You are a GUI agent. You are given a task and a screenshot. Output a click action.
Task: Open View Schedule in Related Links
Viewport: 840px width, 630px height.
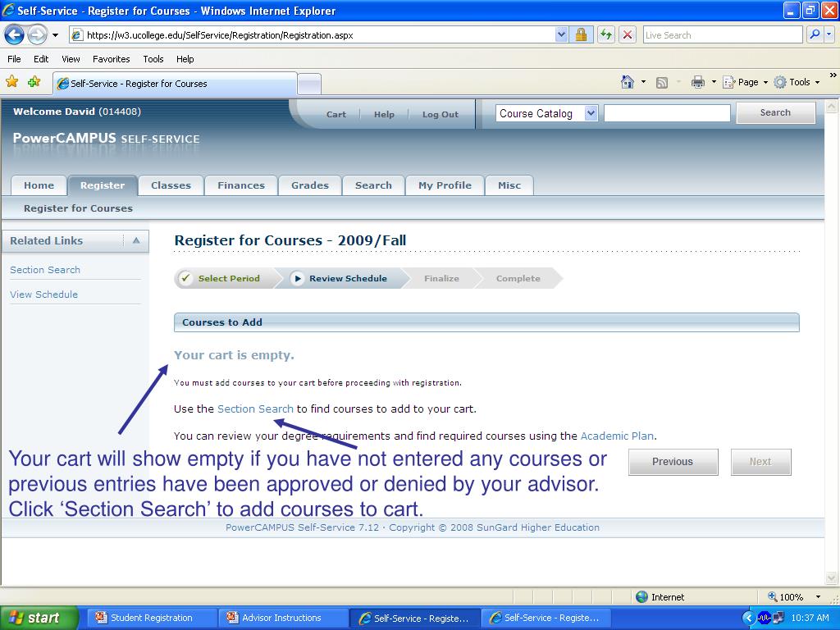coord(44,294)
